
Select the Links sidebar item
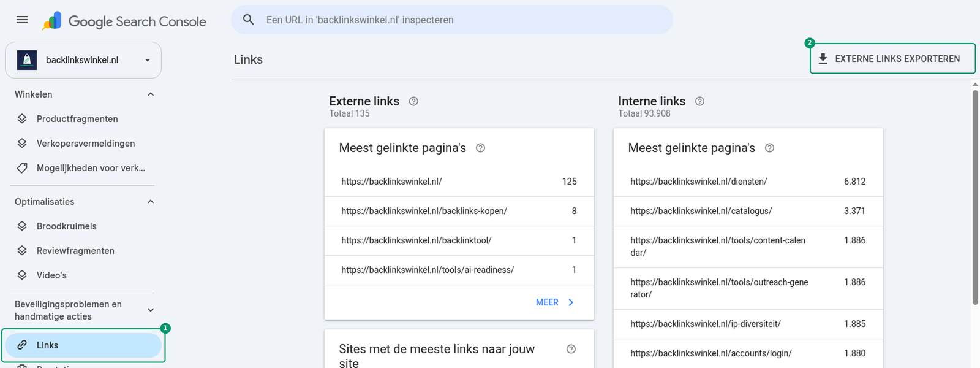(83, 345)
